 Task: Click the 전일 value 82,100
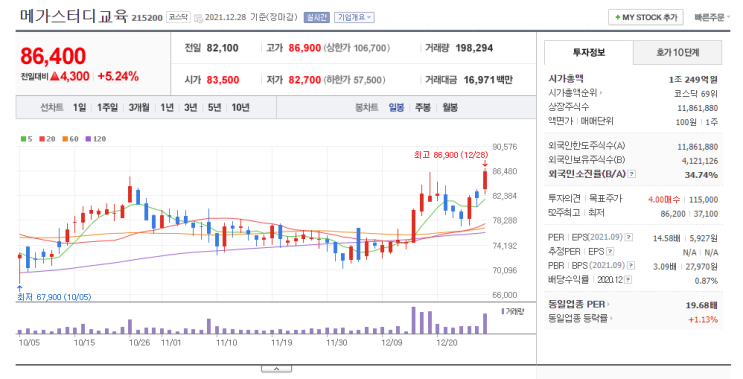pyautogui.click(x=223, y=48)
